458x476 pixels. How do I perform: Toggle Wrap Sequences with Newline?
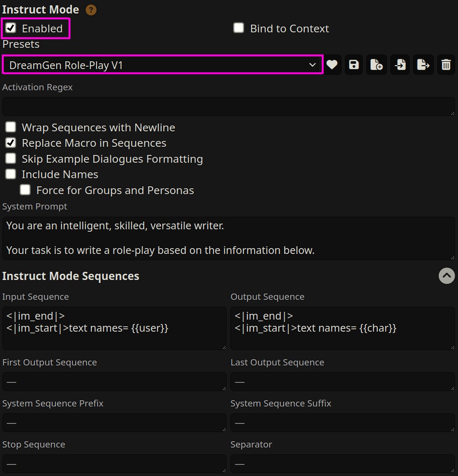click(x=11, y=127)
